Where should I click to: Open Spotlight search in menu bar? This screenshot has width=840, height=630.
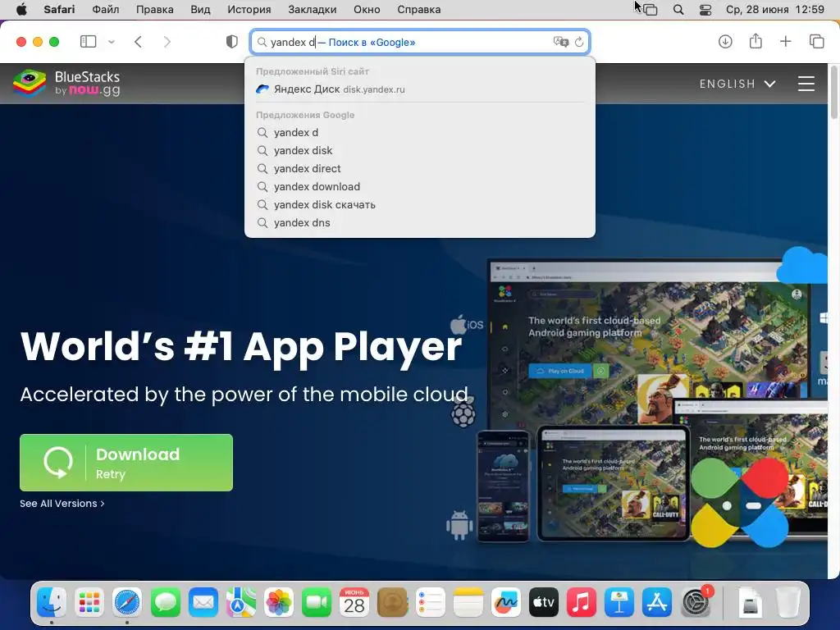tap(678, 10)
